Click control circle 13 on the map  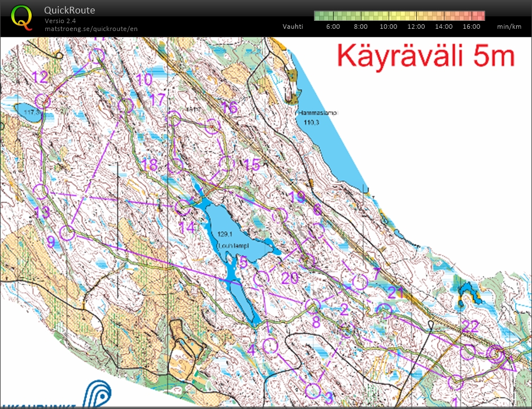point(40,191)
